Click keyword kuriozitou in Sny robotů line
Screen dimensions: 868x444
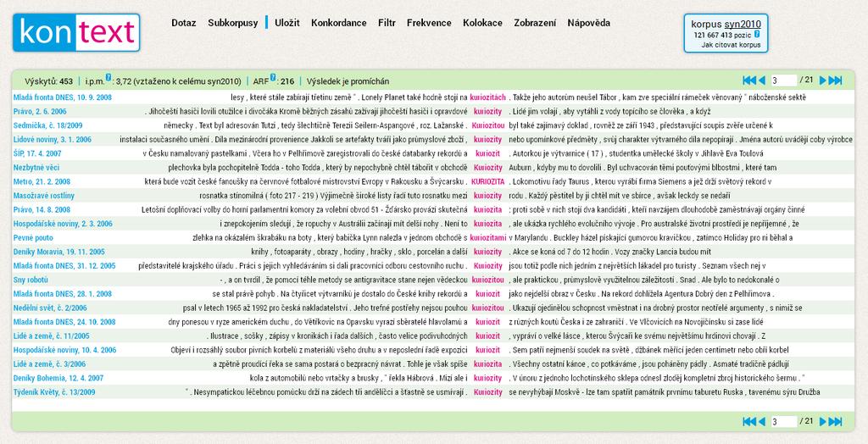487,280
